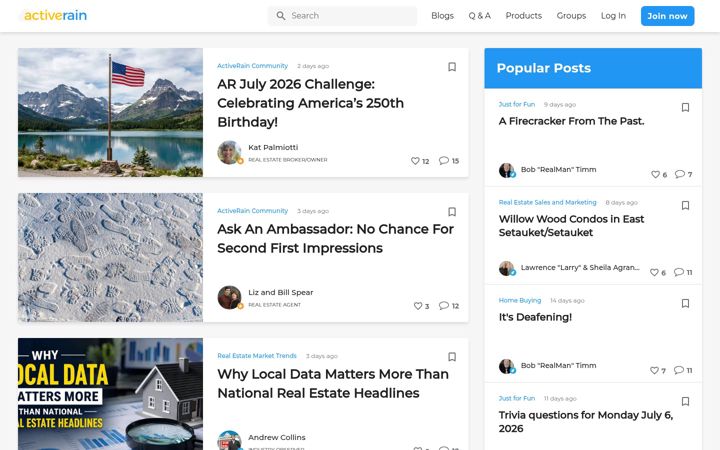Bookmark the Ask An Ambassador post

pyautogui.click(x=452, y=212)
